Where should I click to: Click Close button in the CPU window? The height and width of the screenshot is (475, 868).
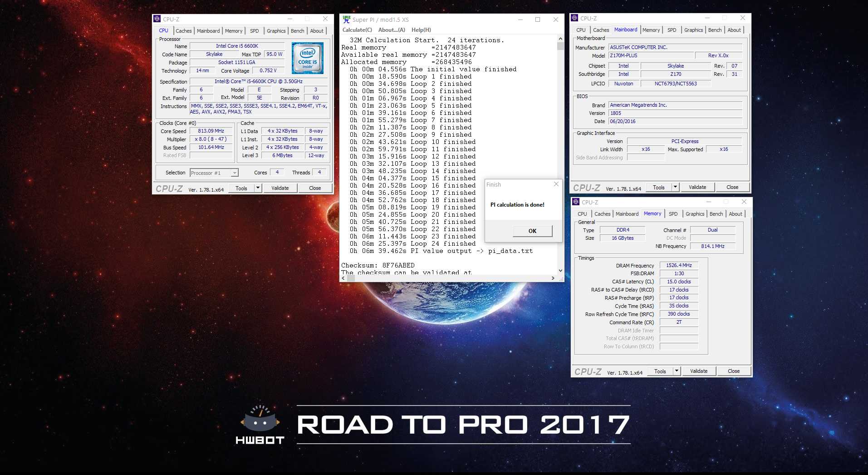(315, 188)
